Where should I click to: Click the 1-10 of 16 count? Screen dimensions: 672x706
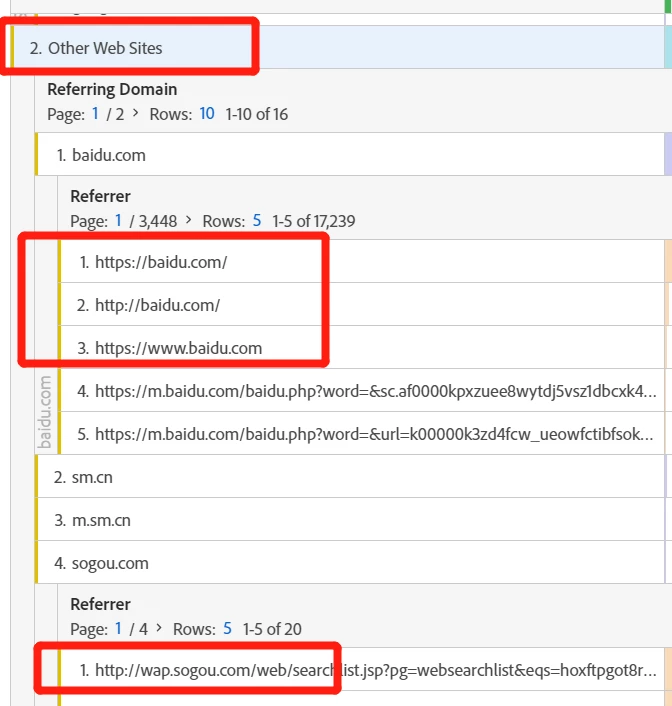(x=257, y=114)
